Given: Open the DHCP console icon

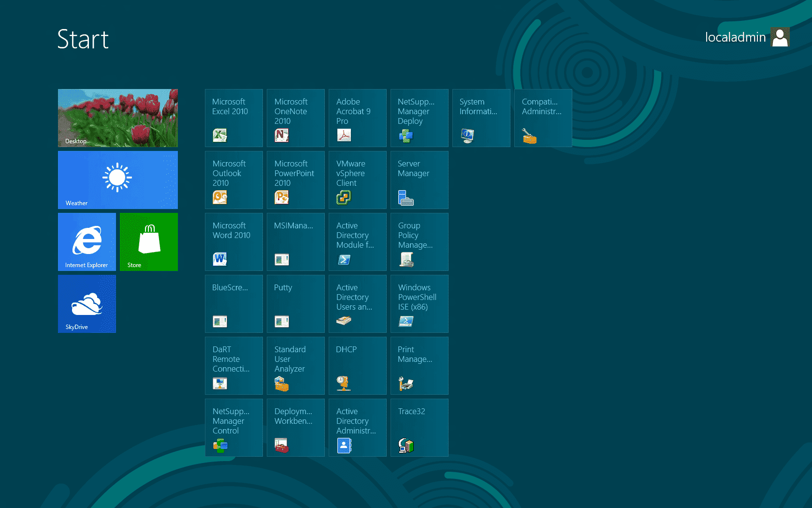Looking at the screenshot, I should pos(344,383).
